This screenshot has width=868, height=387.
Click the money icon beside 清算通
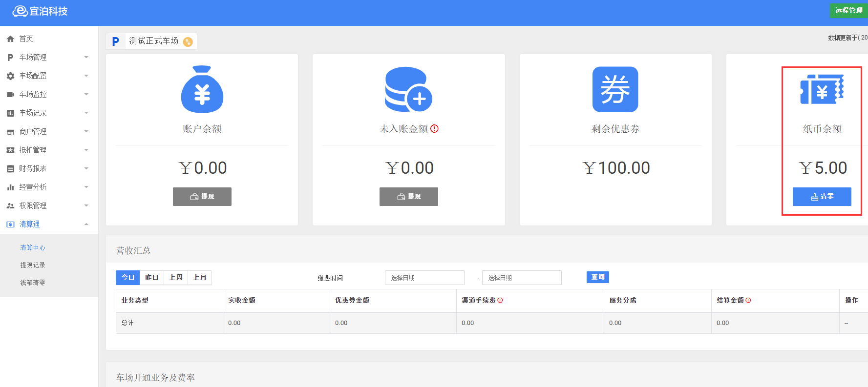click(x=10, y=224)
